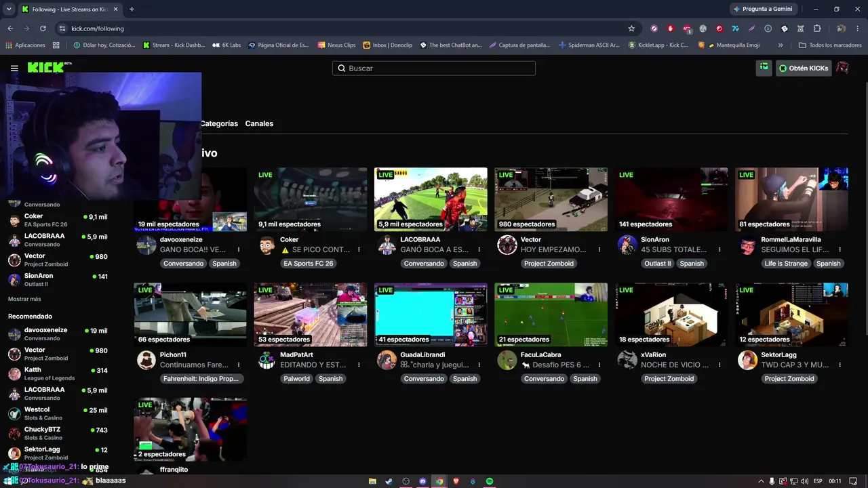Screen dimensions: 868x488
Task: Open the Kick treasure chest rewards icon
Action: pos(764,68)
